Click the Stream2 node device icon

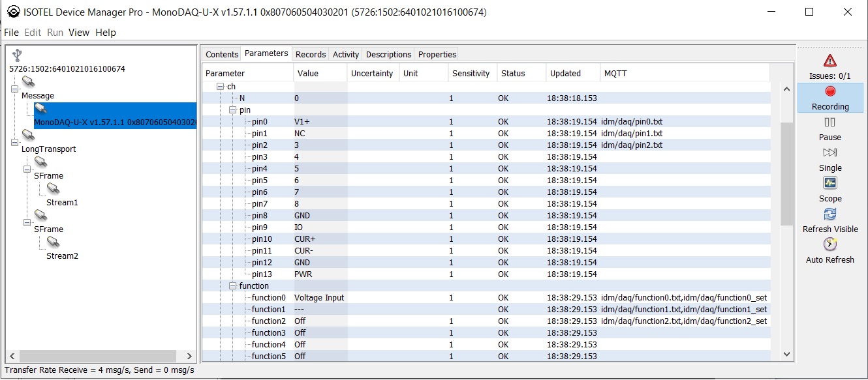click(53, 242)
